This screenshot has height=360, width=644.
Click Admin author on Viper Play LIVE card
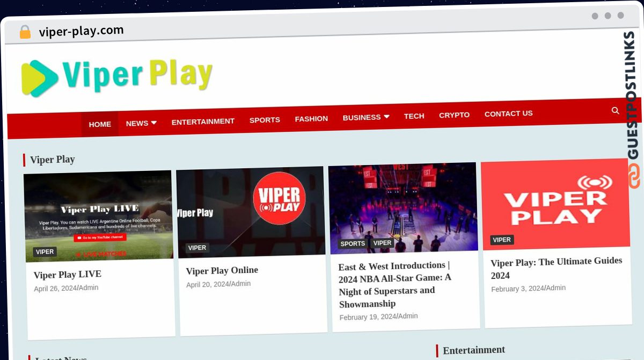coord(89,287)
